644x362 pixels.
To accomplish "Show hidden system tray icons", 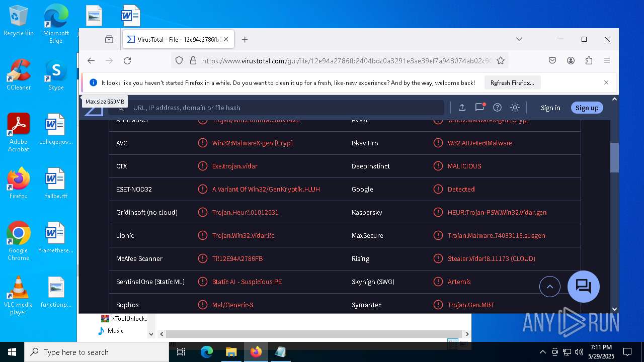I will [542, 352].
